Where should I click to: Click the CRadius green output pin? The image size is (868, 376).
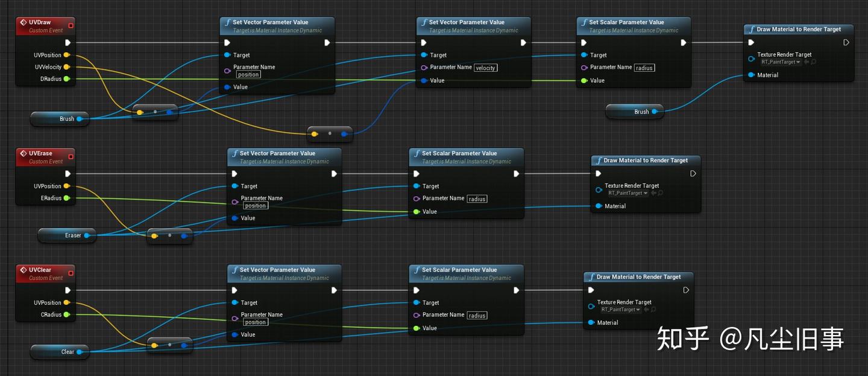click(66, 314)
